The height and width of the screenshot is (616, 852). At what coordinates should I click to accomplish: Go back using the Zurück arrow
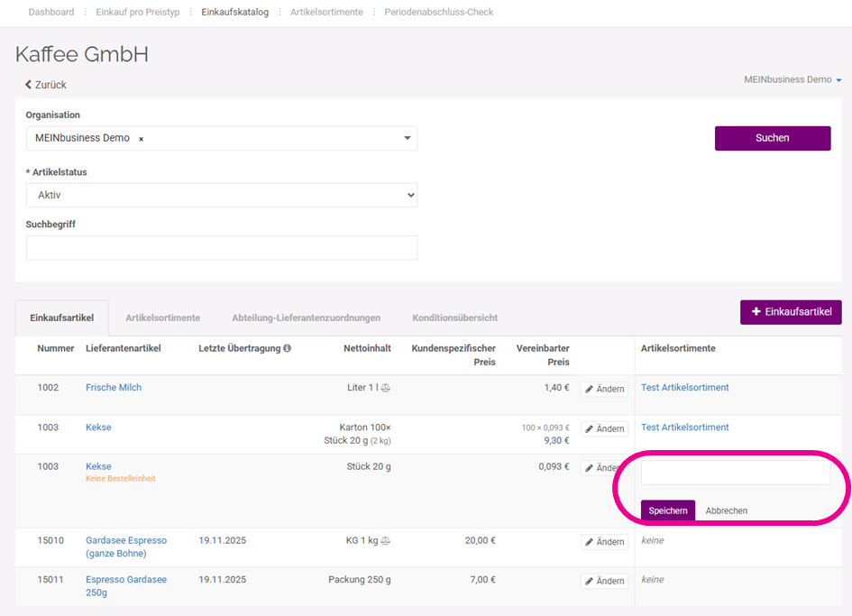[x=45, y=85]
